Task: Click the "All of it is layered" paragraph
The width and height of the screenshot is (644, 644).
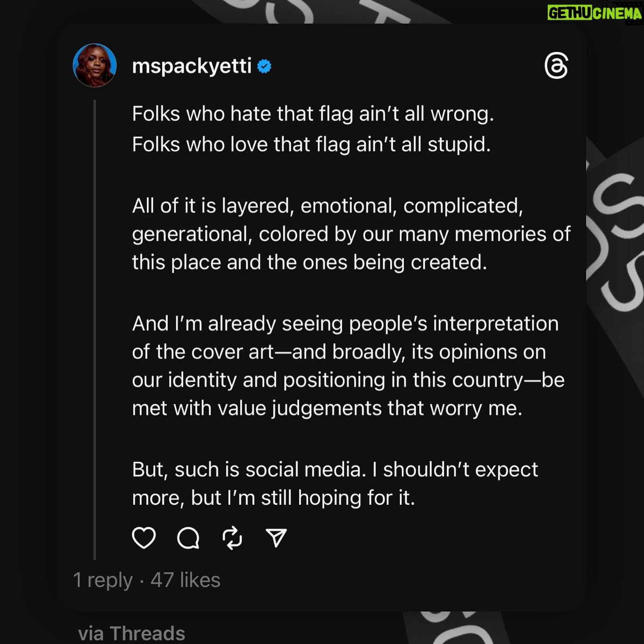Action: (x=351, y=234)
